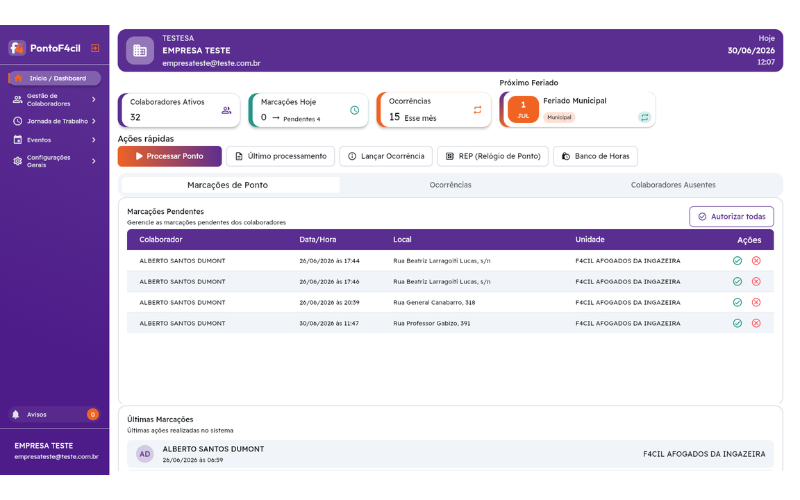Viewport: 800px width, 500px height.
Task: Click the 1 JUL holiday date badge
Action: pyautogui.click(x=523, y=109)
